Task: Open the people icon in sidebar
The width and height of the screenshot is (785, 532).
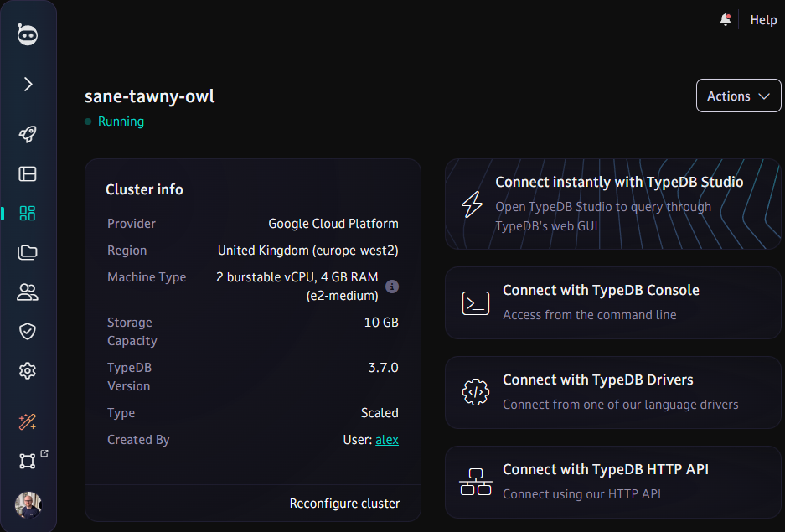Action: tap(28, 292)
